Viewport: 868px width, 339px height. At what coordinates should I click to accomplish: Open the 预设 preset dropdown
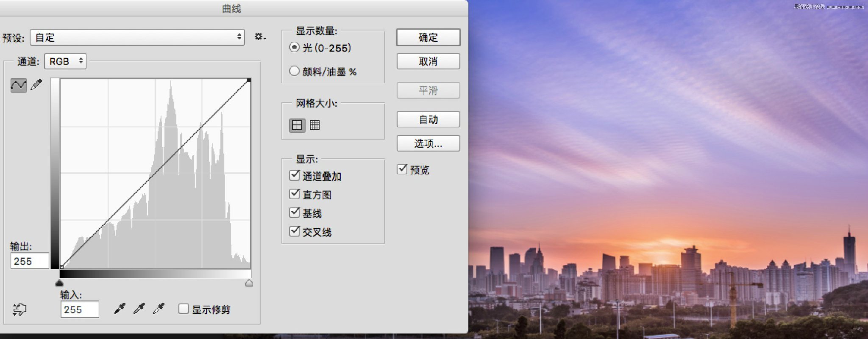click(x=137, y=38)
